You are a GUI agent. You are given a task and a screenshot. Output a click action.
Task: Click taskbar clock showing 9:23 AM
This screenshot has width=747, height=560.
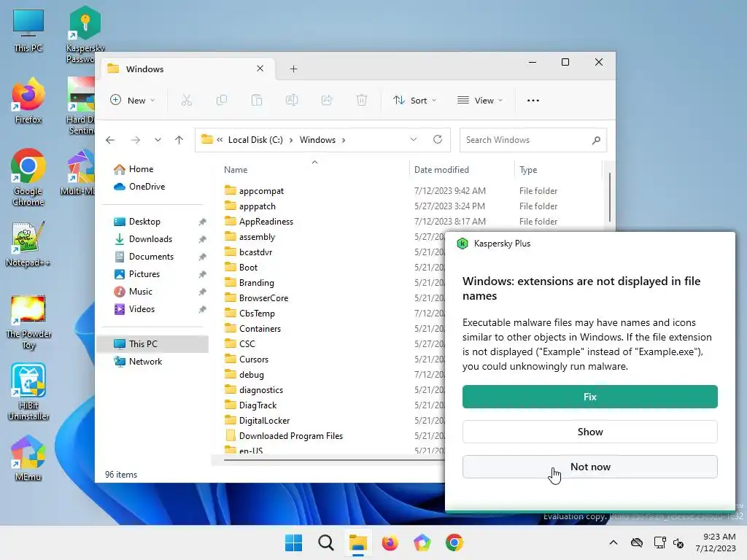pyautogui.click(x=716, y=542)
